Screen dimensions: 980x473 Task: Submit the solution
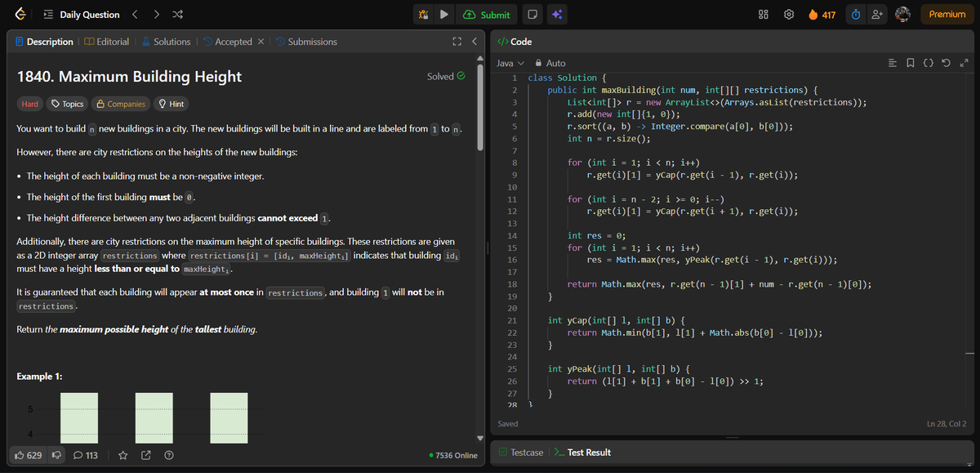486,15
